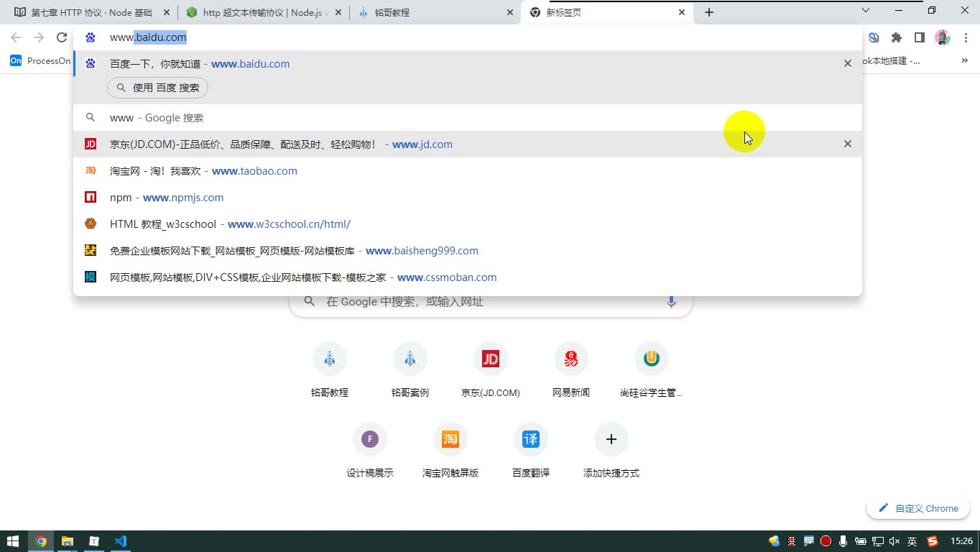
Task: Open a new tab with the plus button
Action: click(709, 12)
